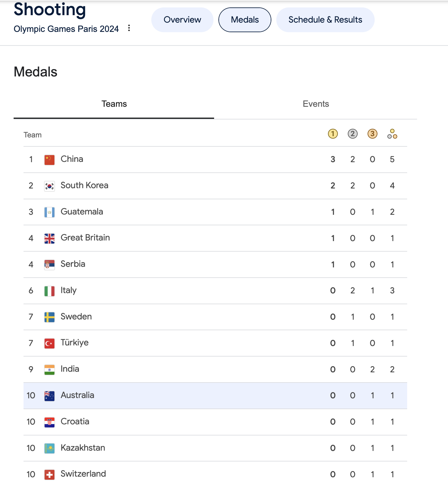Switch to the Events tab
Viewport: 448px width, 489px height.
click(316, 104)
